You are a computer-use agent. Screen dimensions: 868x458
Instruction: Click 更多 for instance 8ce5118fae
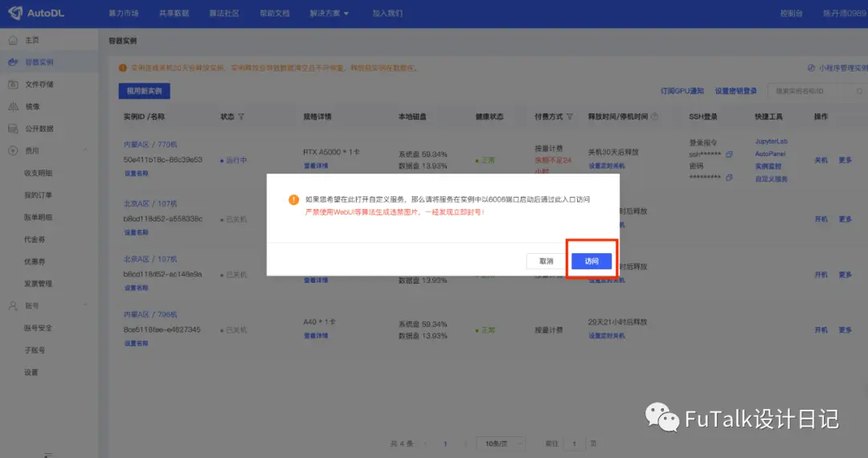pos(845,329)
